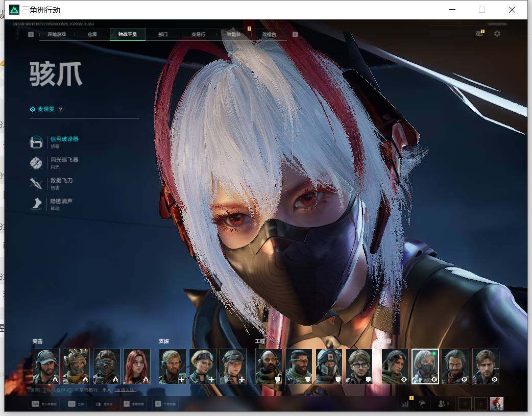Open the mail icon beside settings gear
This screenshot has width=532, height=416.
[479, 34]
